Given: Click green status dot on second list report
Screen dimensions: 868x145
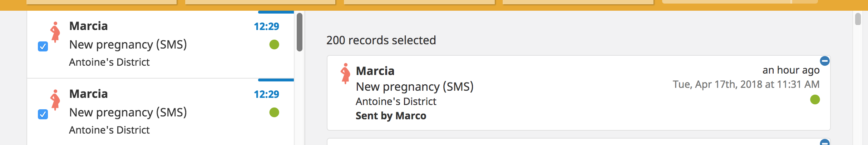Looking at the screenshot, I should click(x=274, y=112).
